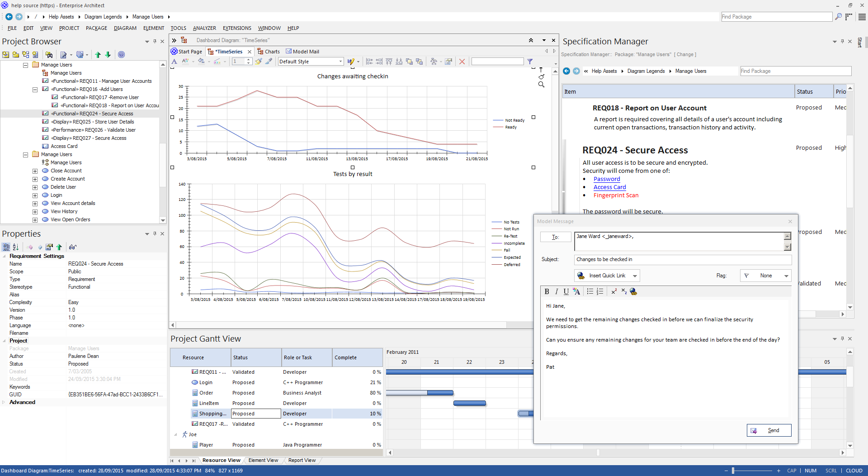Screen dimensions: 868x476
Task: Click the green move-down arrow in Project Browser
Action: [x=108, y=55]
